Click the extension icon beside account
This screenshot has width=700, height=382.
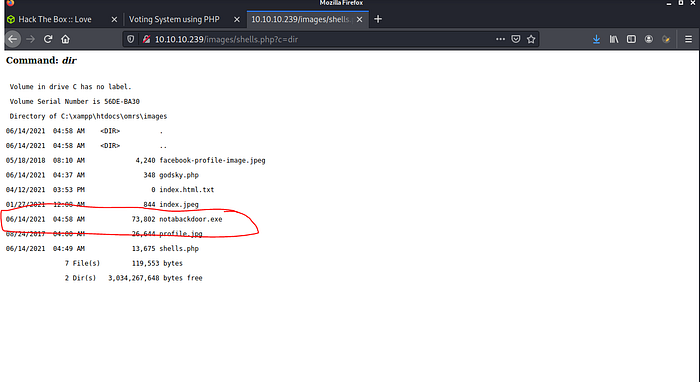tap(666, 39)
